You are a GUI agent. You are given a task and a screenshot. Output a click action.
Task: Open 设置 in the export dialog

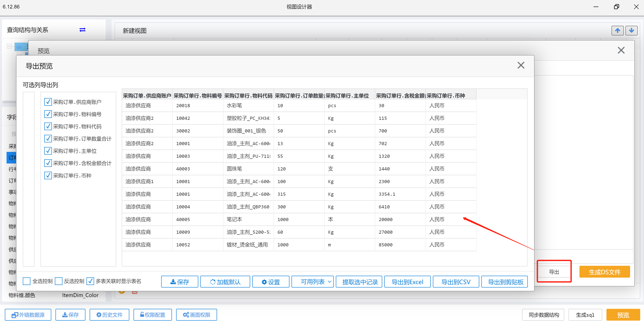coord(270,282)
